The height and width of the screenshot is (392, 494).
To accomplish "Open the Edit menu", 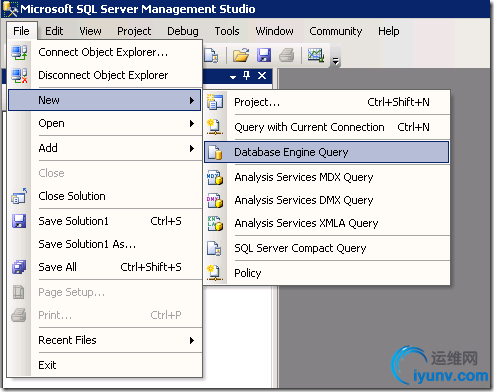I will pos(54,31).
